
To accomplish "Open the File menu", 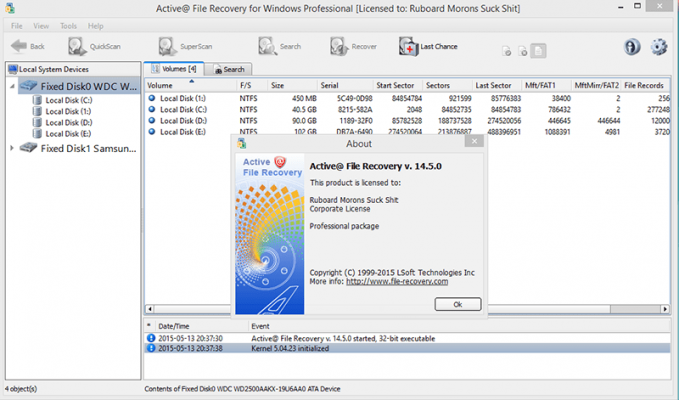I will 17,24.
